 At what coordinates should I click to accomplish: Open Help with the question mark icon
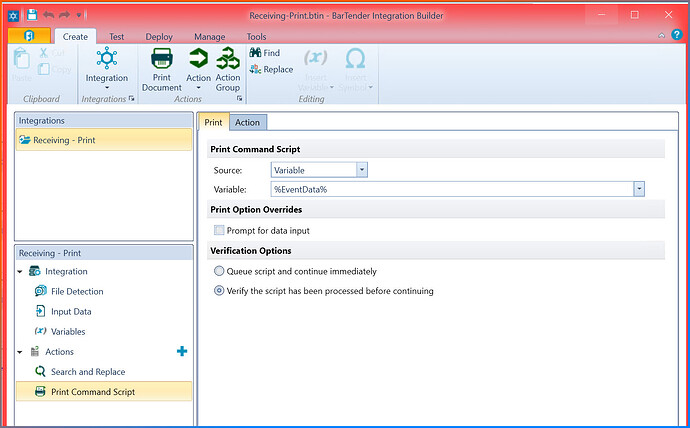pos(677,35)
